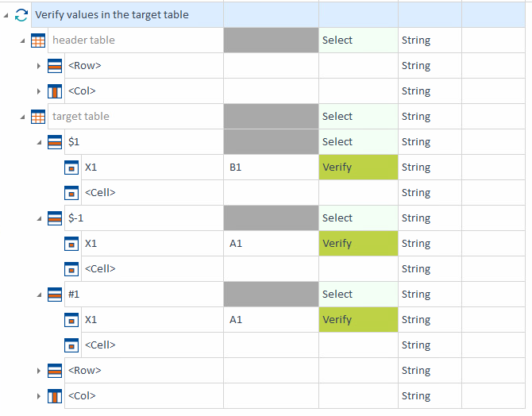This screenshot has height=416, width=532.
Task: Click the Select action on target table row
Action: (357, 117)
